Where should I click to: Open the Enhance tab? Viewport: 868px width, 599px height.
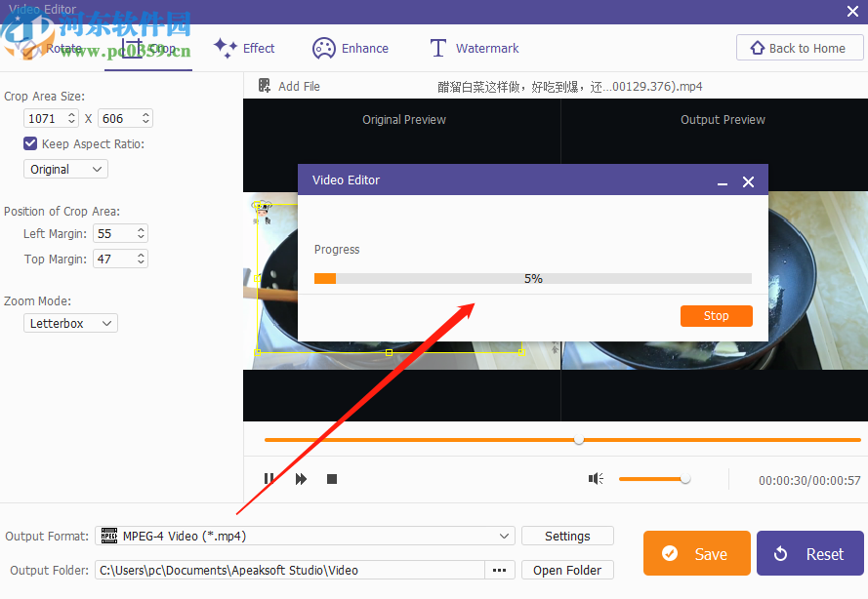pos(351,48)
